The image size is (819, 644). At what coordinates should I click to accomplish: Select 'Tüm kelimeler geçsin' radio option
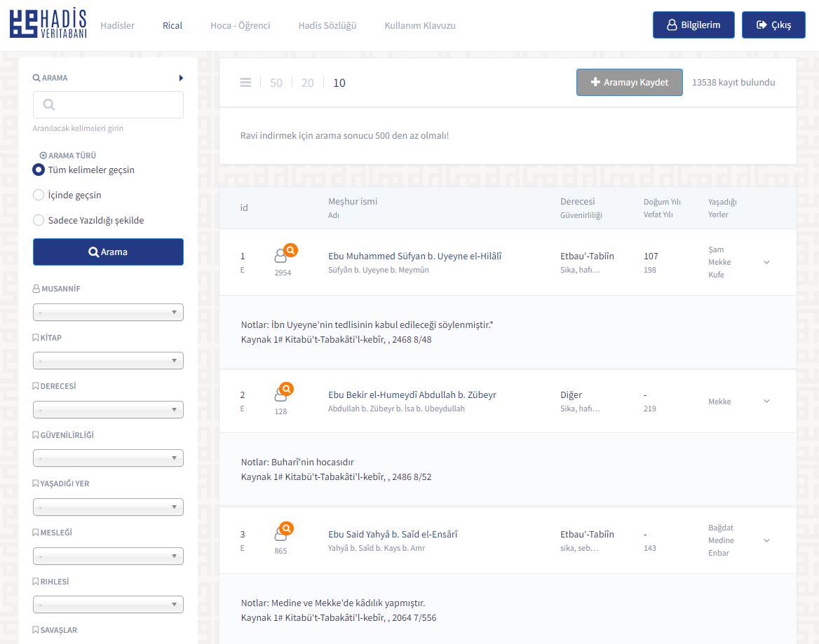click(39, 170)
